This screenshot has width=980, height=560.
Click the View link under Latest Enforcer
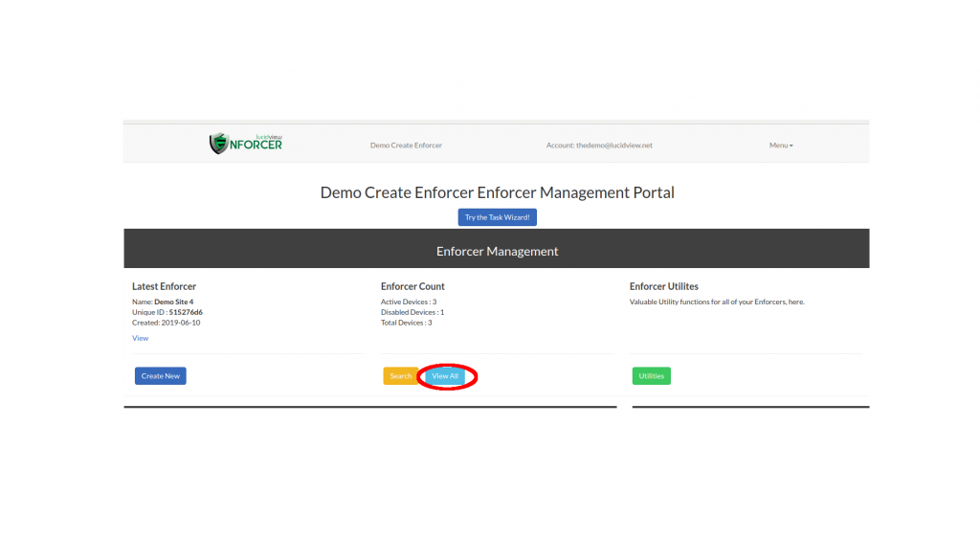point(140,338)
